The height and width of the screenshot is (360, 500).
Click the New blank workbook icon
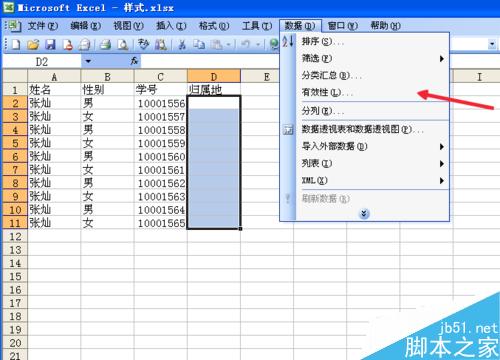16,44
